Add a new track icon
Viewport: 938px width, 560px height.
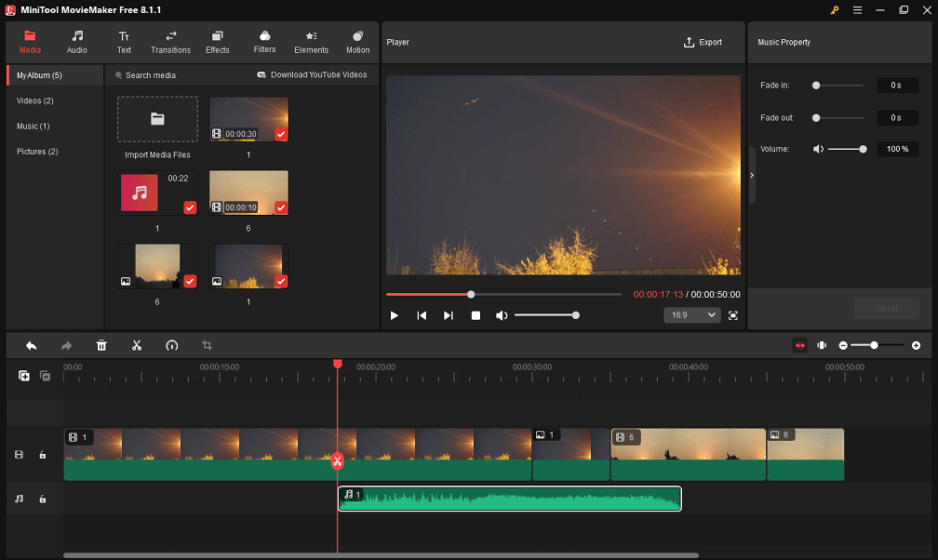(x=24, y=376)
